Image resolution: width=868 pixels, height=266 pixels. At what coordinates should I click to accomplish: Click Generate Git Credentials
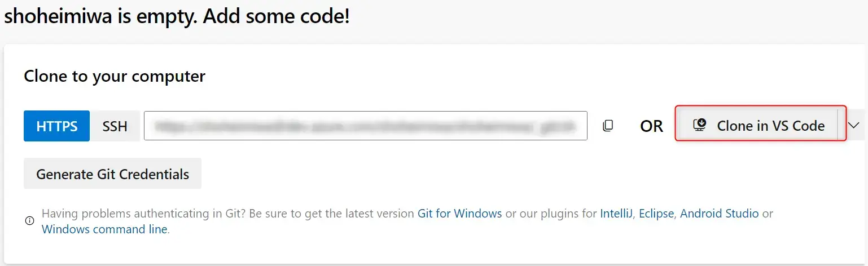coord(112,174)
